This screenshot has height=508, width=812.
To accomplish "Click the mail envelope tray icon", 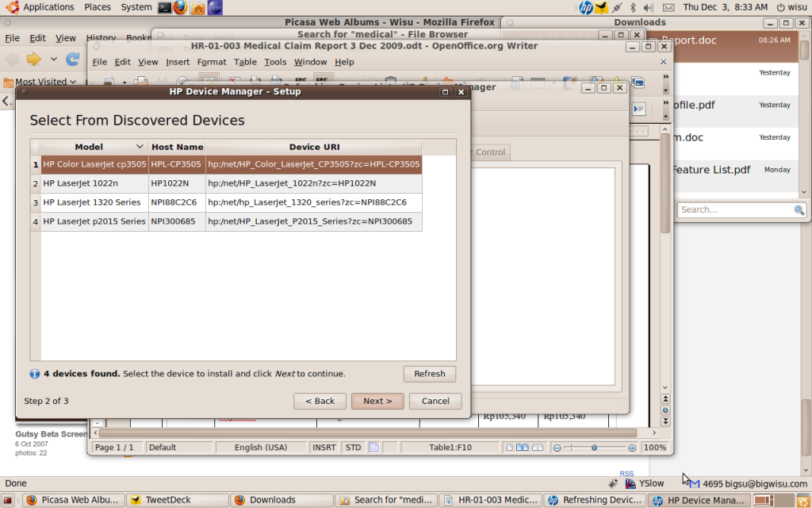I will point(668,7).
